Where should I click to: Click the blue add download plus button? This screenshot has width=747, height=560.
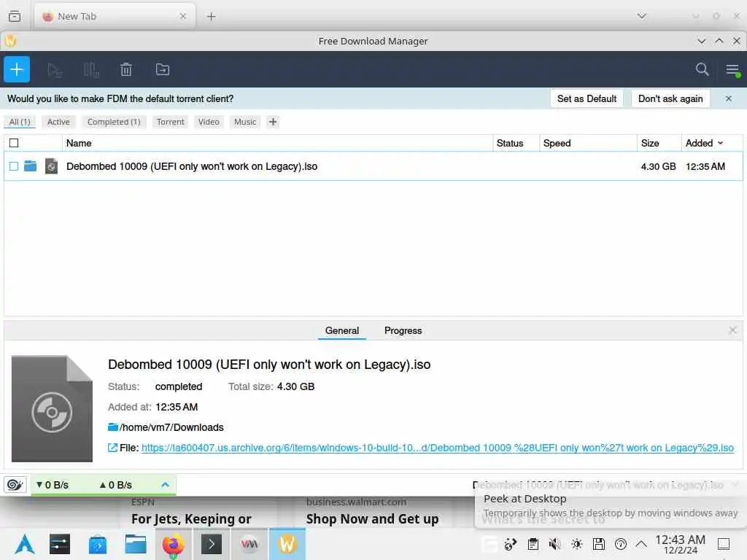click(x=17, y=69)
